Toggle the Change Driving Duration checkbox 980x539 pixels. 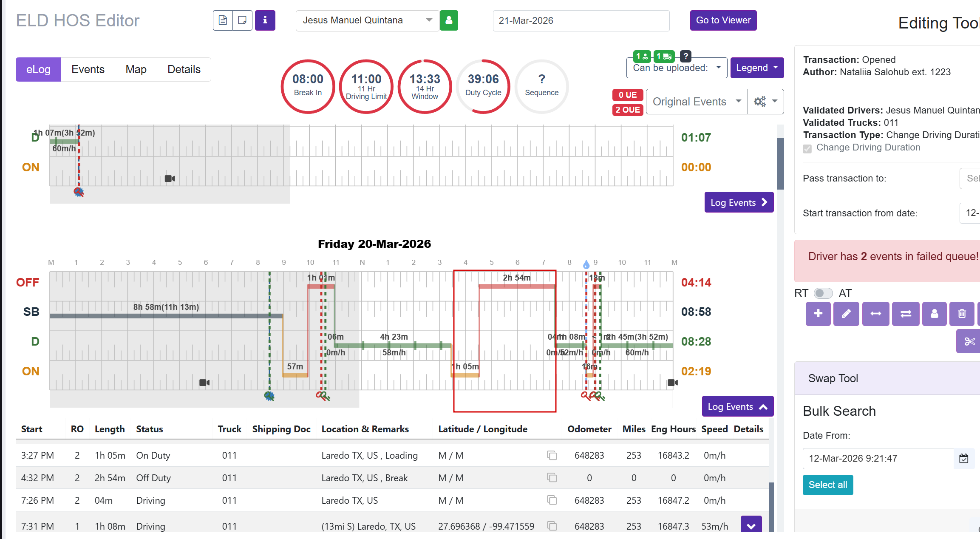tap(807, 148)
